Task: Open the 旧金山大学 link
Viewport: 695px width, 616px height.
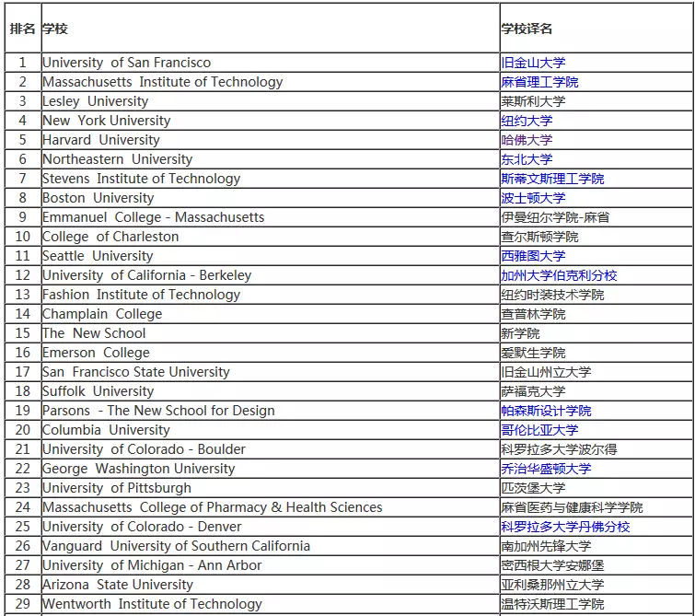Action: coord(533,63)
